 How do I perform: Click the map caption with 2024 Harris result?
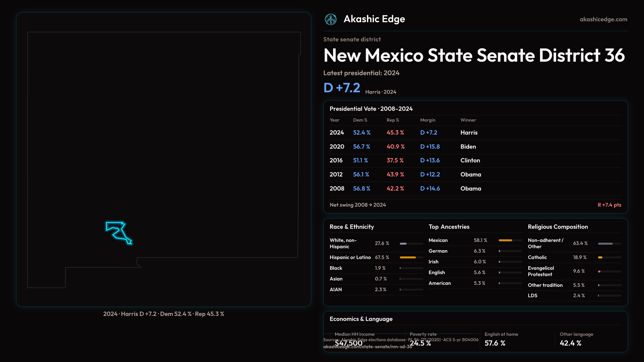[x=163, y=314]
